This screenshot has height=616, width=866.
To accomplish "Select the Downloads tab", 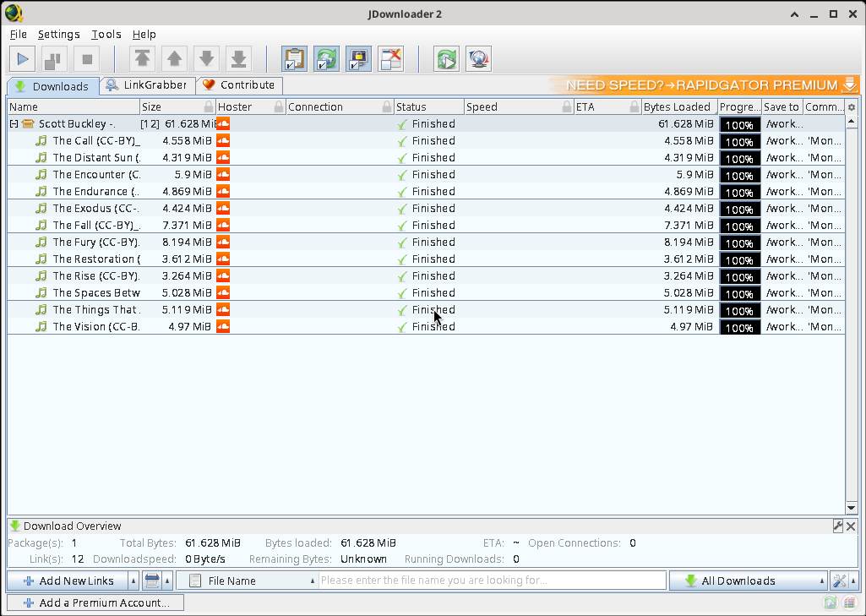I will [x=52, y=86].
